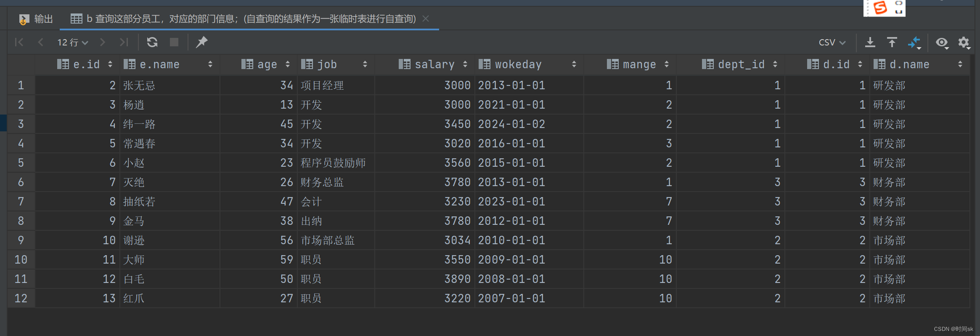Open the CSV format dropdown
This screenshot has width=980, height=336.
[x=832, y=43]
